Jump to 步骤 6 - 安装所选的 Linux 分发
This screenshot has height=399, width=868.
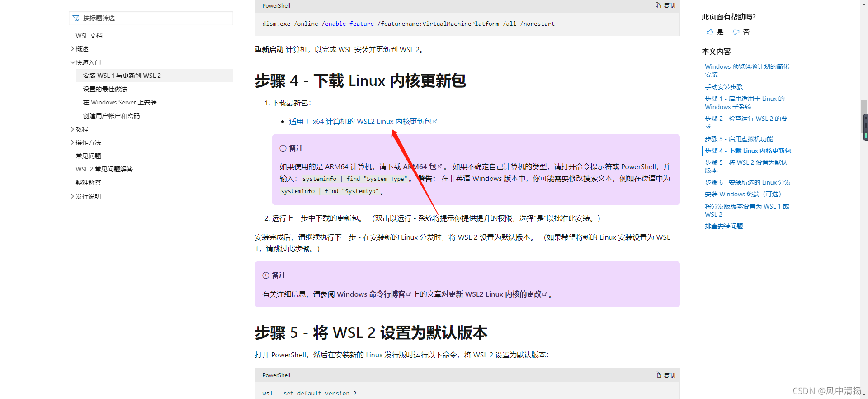point(748,182)
